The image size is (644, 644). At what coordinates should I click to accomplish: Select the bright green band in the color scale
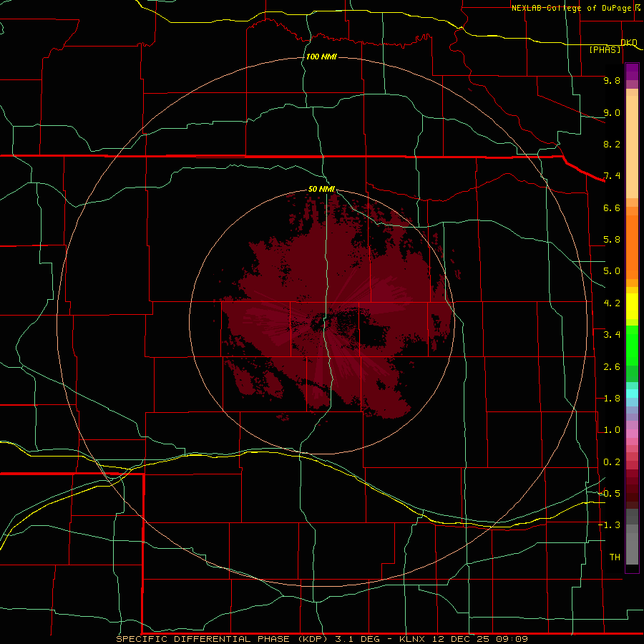tap(632, 346)
